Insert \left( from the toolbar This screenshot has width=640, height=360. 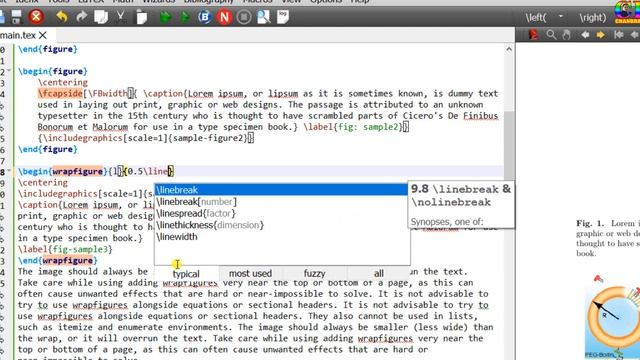point(536,17)
